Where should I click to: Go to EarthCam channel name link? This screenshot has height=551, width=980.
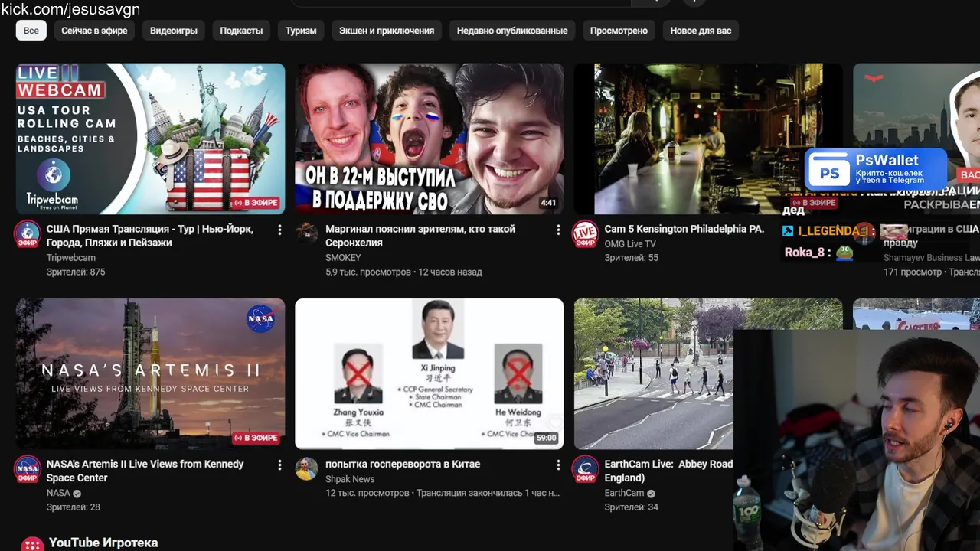624,493
